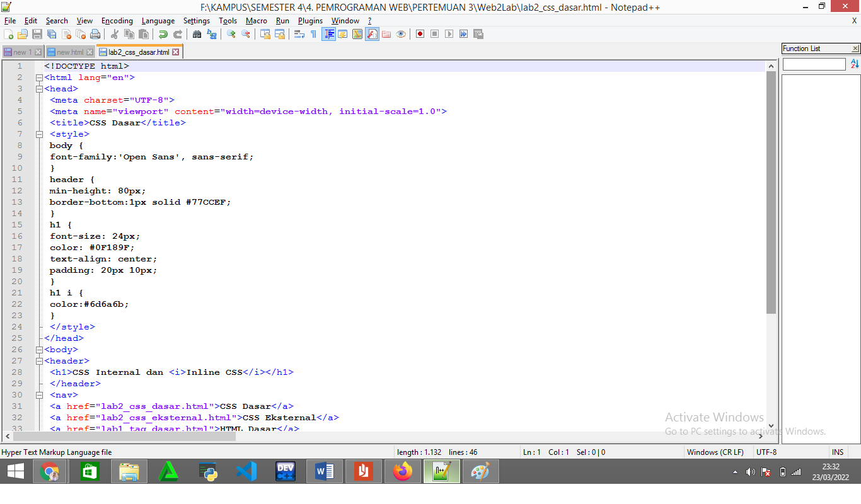Create a new file from the toolbar

click(8, 34)
